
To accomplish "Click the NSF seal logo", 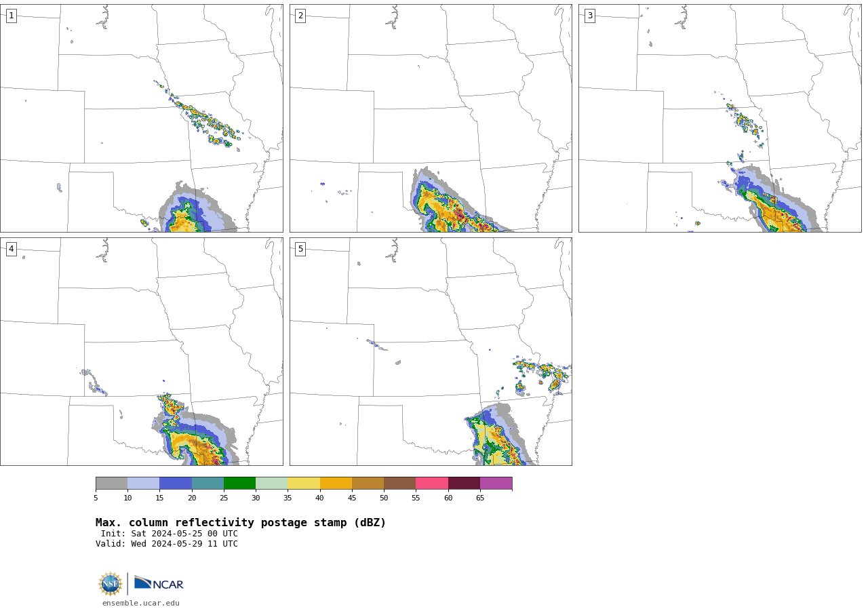I will click(x=111, y=584).
